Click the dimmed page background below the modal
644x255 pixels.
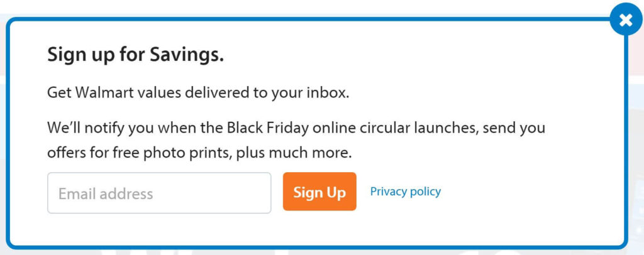322,252
